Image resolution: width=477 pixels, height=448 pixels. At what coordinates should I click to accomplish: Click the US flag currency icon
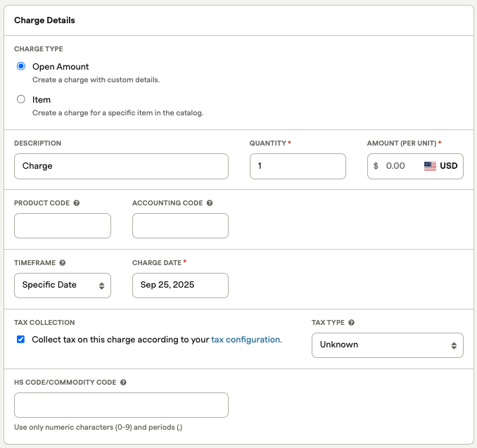(x=430, y=167)
